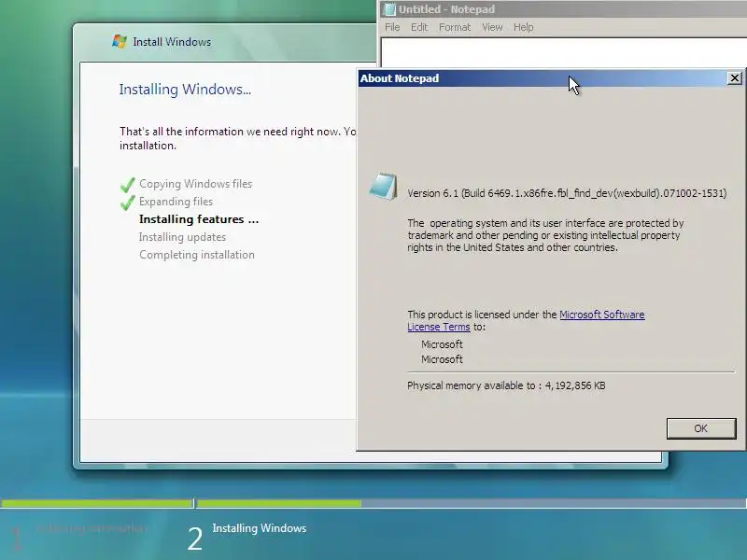Click the large number 2 stage indicator
Image resolution: width=747 pixels, height=560 pixels.
point(195,539)
